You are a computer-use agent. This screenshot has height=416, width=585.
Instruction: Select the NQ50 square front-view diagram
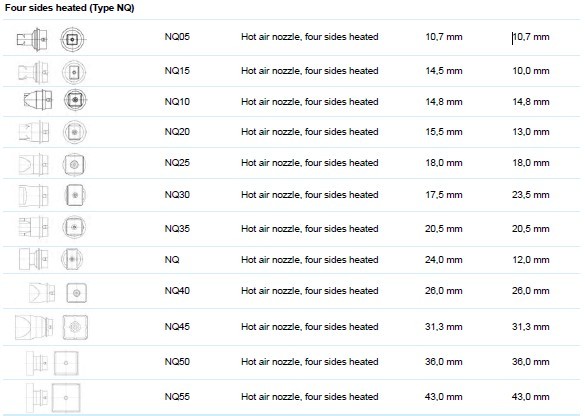coord(66,363)
